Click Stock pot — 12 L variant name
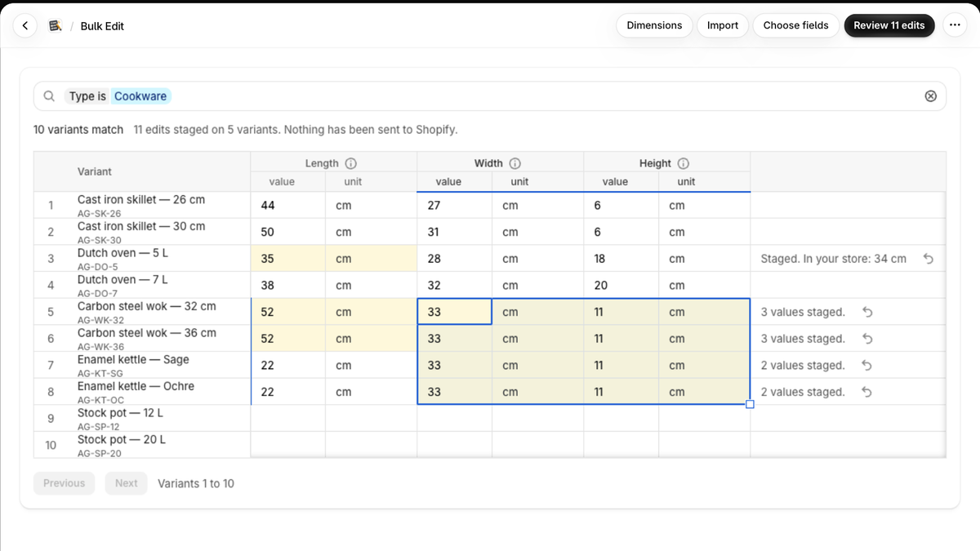The width and height of the screenshot is (980, 551). coord(121,413)
